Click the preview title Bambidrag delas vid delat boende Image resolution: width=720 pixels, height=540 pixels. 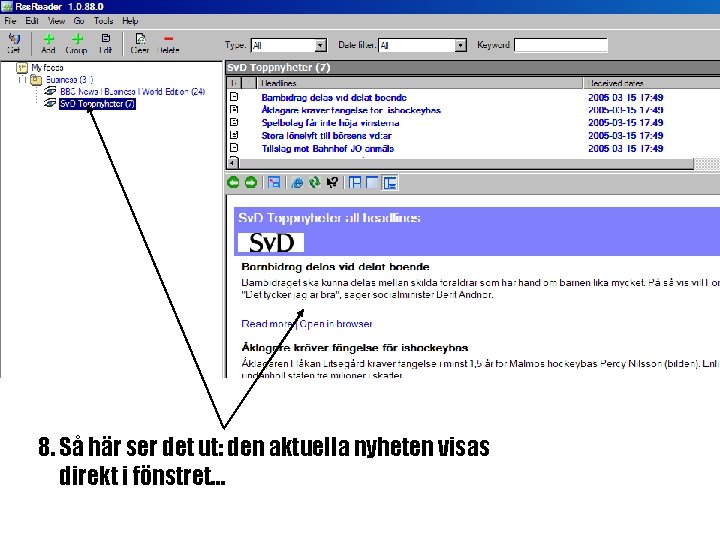click(x=335, y=266)
